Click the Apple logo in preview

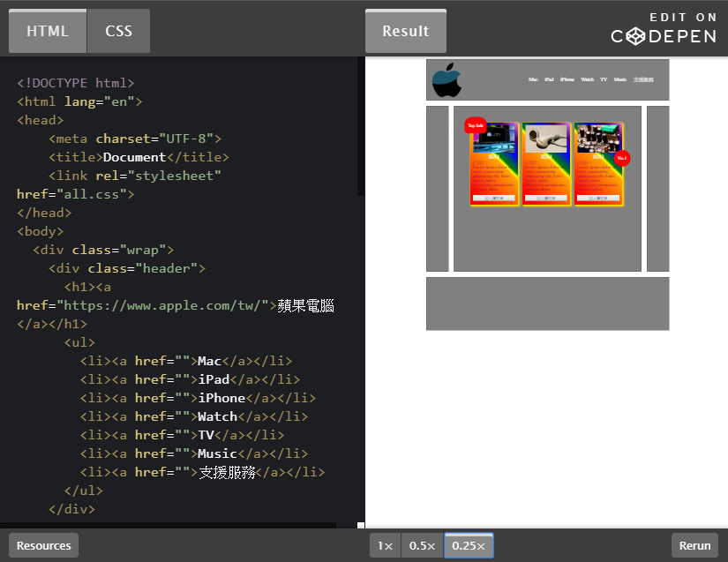[447, 80]
